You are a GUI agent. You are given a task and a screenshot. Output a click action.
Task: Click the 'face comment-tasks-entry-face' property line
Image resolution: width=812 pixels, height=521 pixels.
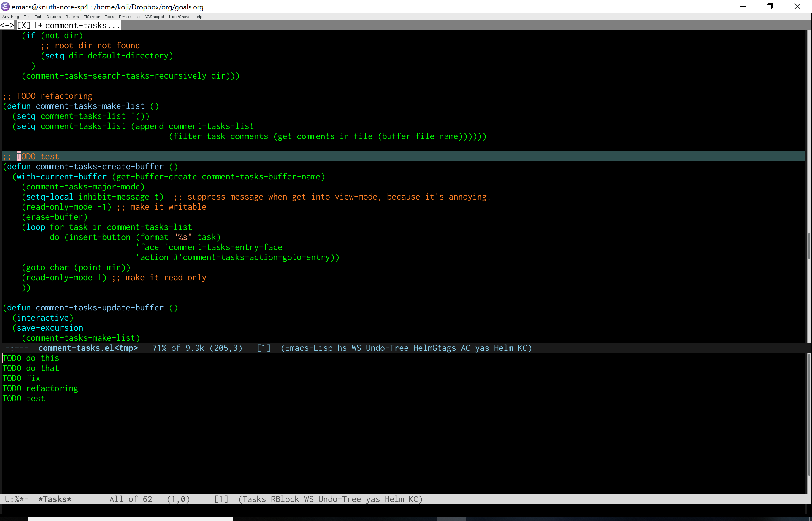tap(209, 247)
